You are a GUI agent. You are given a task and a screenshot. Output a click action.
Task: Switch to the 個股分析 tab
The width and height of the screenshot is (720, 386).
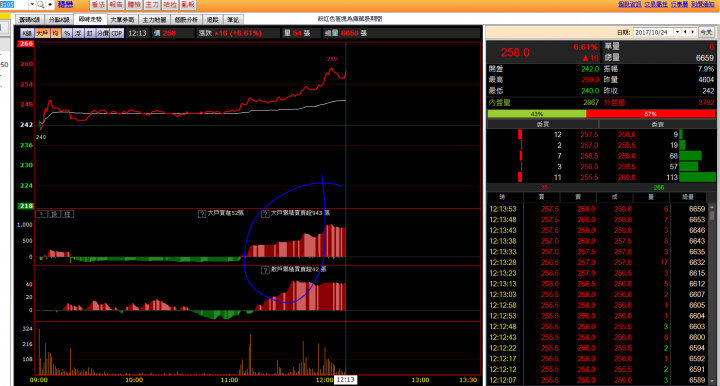(186, 20)
